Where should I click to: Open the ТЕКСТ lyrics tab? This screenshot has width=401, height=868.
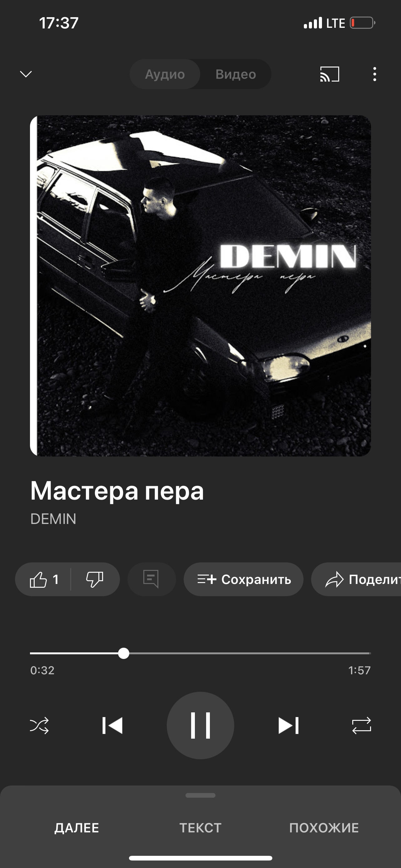[200, 828]
